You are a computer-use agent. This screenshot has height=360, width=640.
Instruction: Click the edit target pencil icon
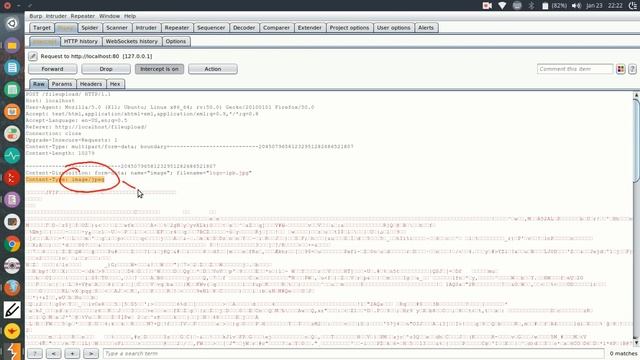click(x=33, y=56)
